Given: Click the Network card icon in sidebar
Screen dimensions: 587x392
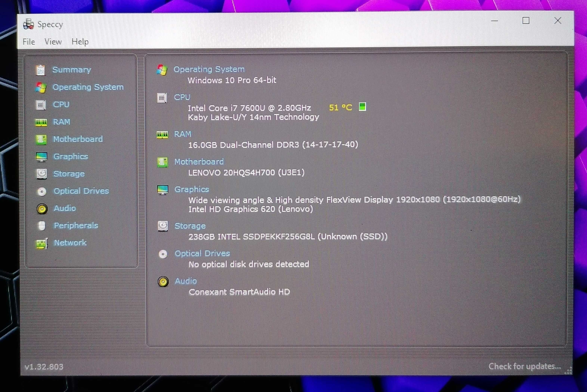Looking at the screenshot, I should tap(42, 243).
